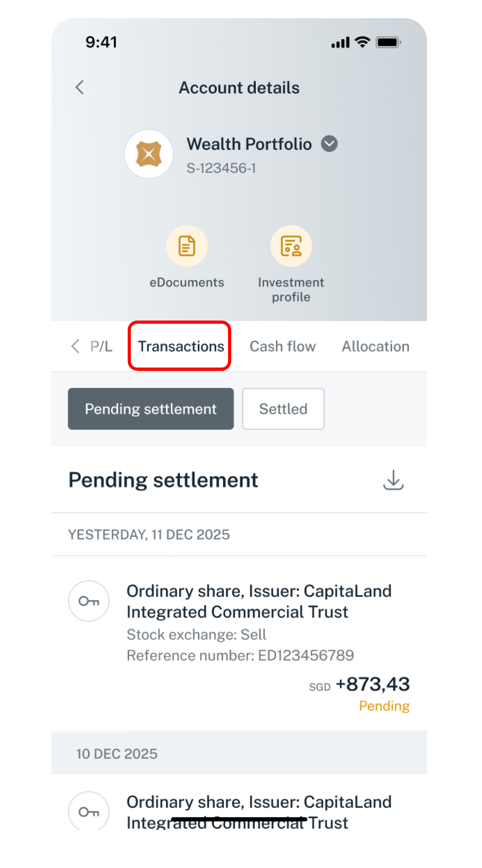Tap the Wealth Portfolio logo icon
The width and height of the screenshot is (482, 868).
pos(149,154)
